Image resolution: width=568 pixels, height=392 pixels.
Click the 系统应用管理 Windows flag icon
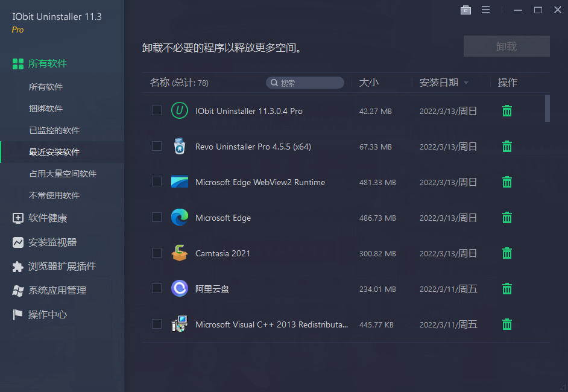coord(17,291)
